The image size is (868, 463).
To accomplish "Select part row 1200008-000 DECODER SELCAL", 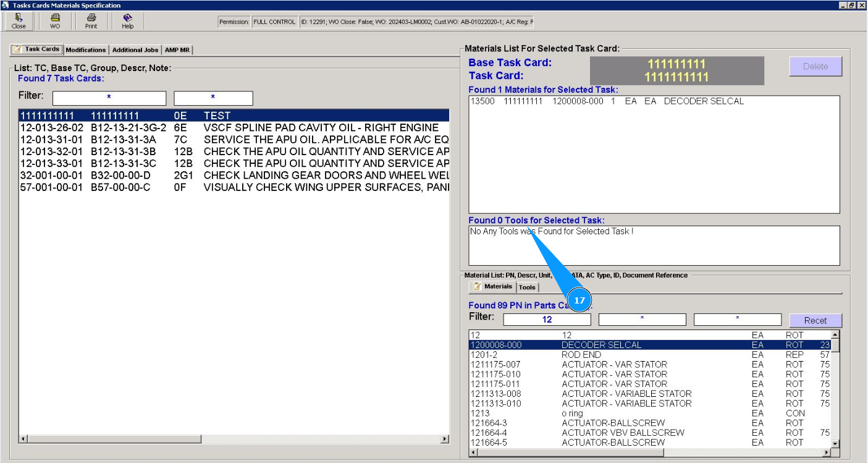I will tap(650, 345).
